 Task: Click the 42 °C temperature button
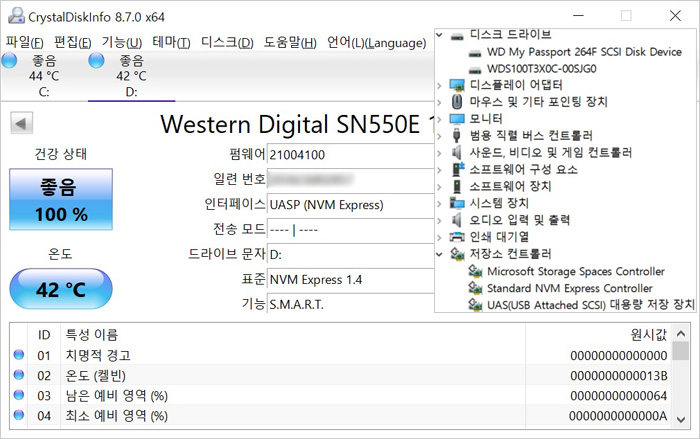[61, 289]
